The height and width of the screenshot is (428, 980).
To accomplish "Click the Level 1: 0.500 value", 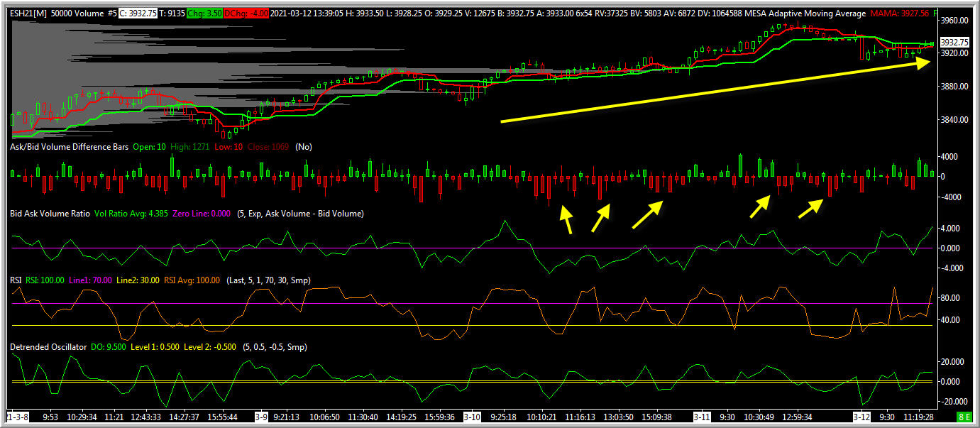I will point(155,347).
